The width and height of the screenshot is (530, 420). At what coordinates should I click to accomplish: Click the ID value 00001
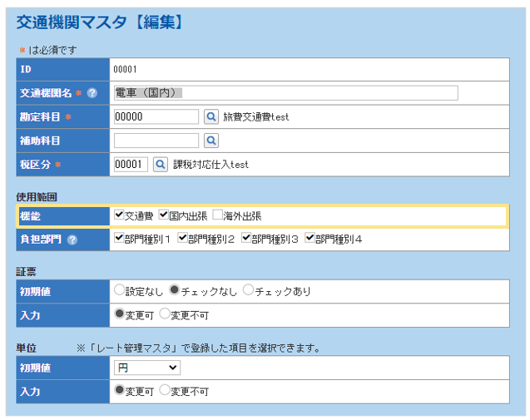click(125, 70)
